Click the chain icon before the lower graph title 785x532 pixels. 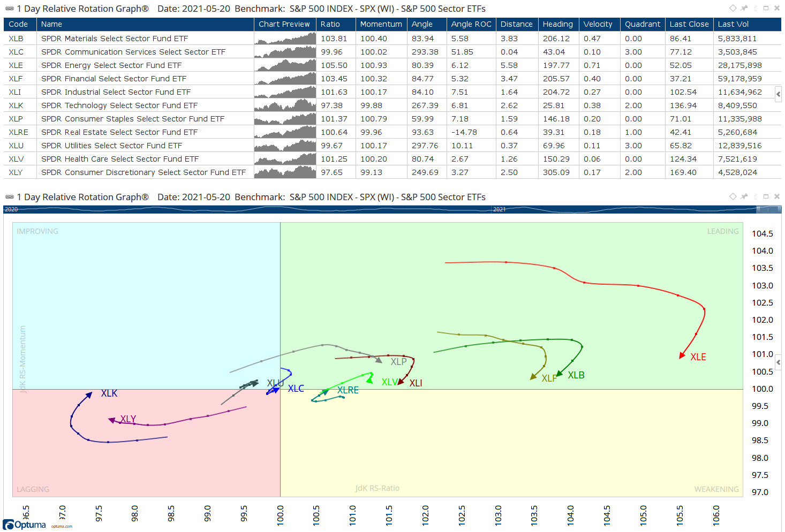tap(9, 197)
